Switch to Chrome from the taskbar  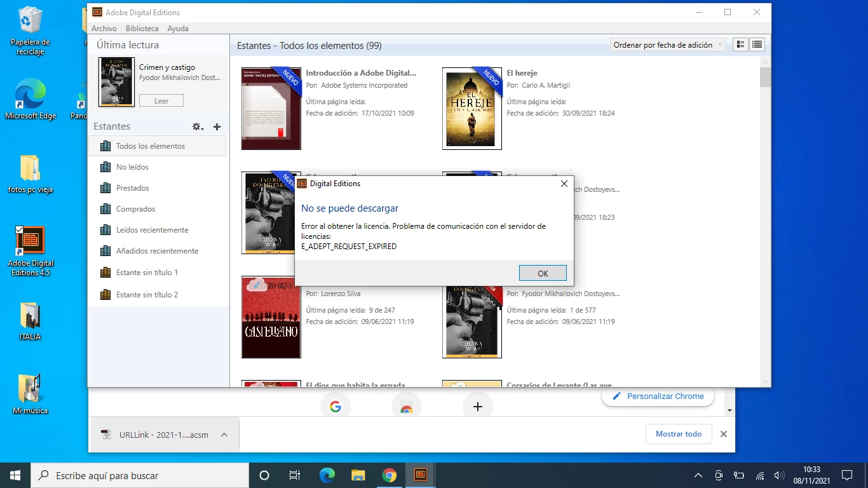click(x=389, y=475)
